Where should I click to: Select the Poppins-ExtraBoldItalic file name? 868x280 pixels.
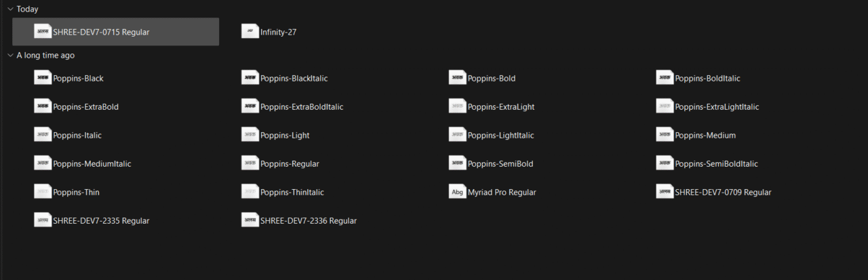click(302, 106)
